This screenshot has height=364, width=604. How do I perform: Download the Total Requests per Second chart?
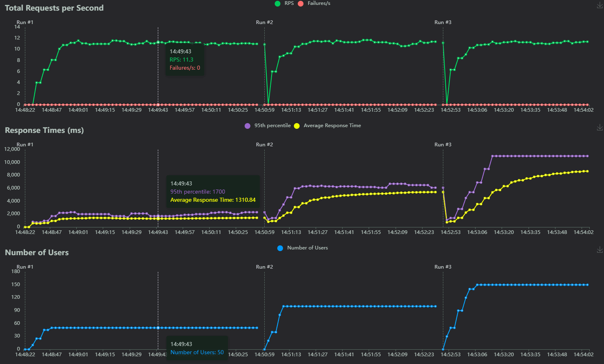[x=600, y=5]
